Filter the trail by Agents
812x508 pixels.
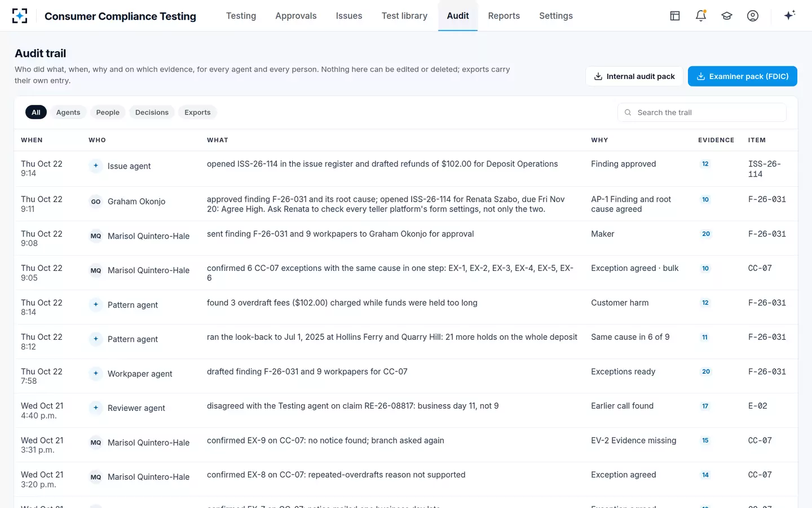coord(68,112)
